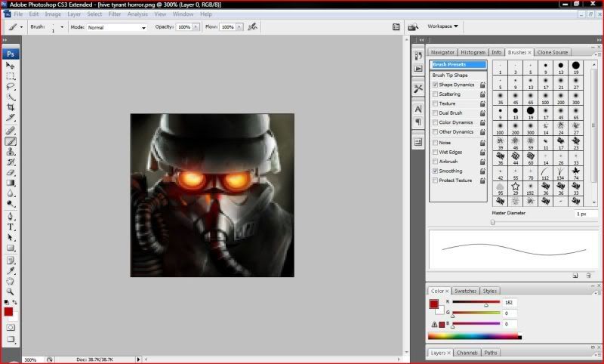This screenshot has height=364, width=604.
Task: Toggle Quick Mask mode
Action: tap(11, 328)
